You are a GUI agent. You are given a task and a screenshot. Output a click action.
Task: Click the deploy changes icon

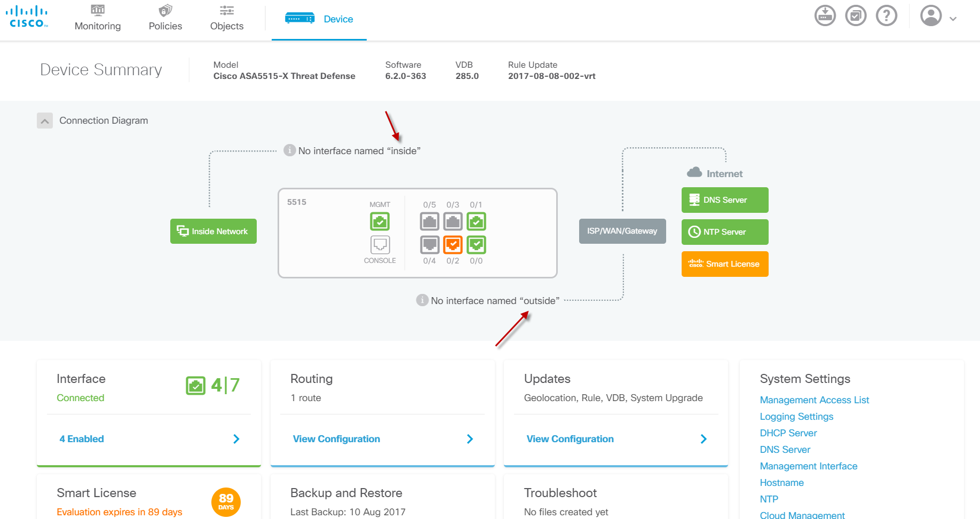[825, 15]
